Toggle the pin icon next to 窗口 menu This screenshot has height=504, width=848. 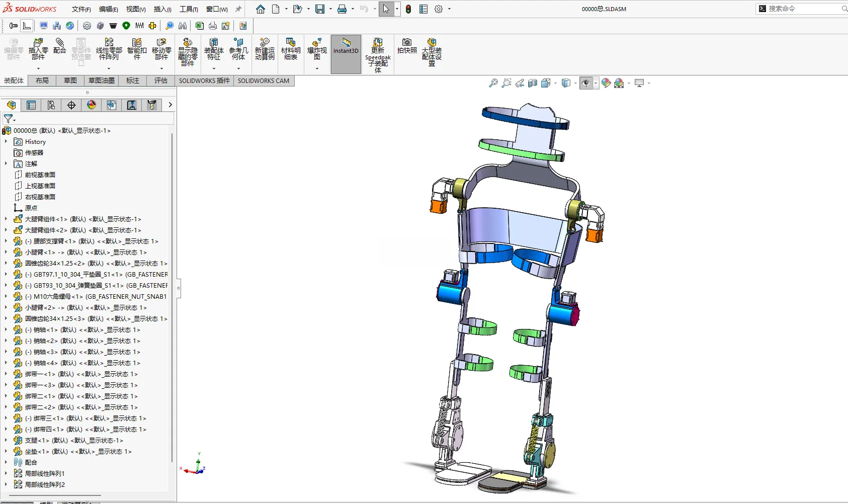click(238, 9)
